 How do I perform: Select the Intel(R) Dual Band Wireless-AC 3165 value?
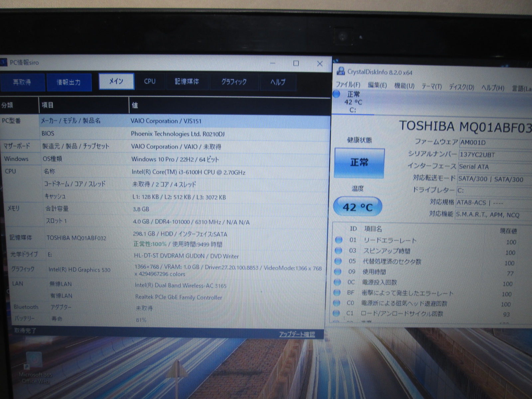coord(181,286)
